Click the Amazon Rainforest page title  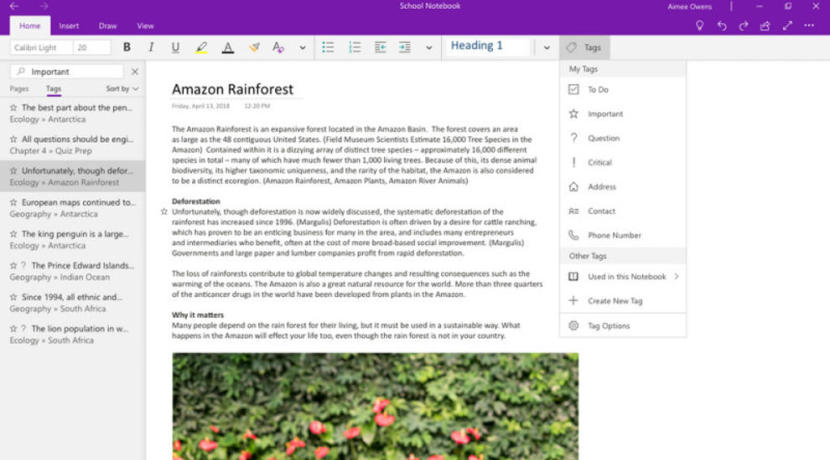coord(232,89)
